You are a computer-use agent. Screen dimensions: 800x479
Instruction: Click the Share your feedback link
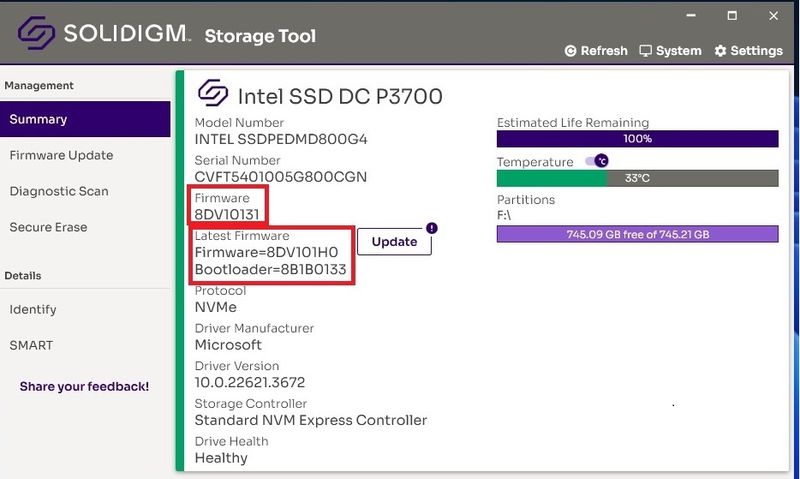[84, 387]
